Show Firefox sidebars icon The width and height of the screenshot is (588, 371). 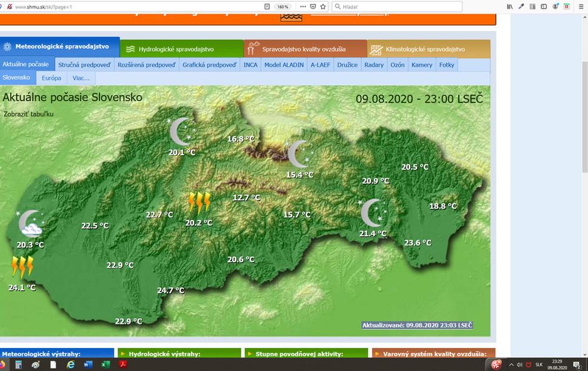(x=544, y=7)
